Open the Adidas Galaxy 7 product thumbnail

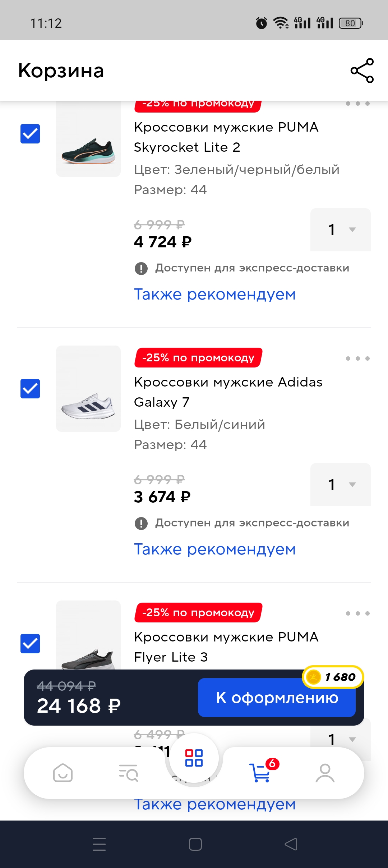88,389
